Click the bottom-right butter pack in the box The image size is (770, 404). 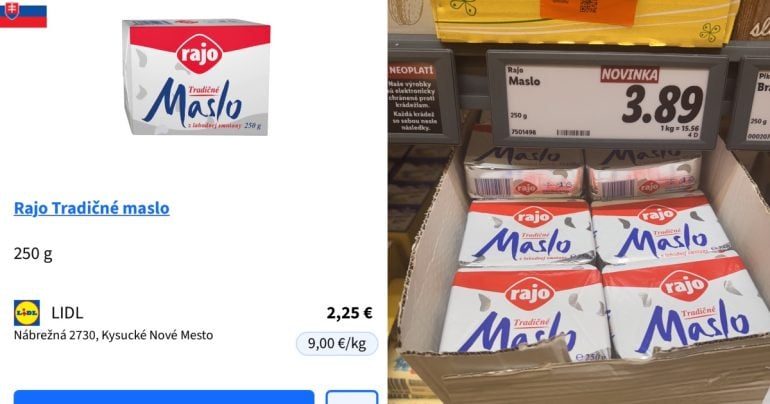click(686, 308)
